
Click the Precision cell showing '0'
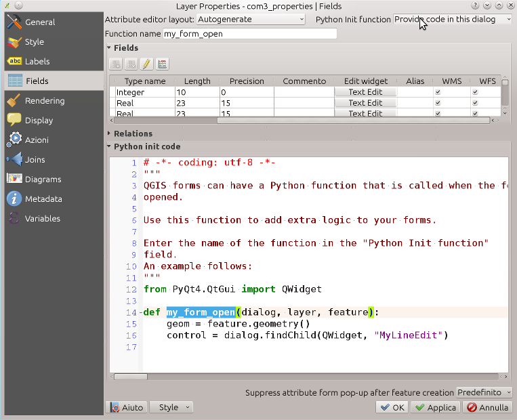pyautogui.click(x=247, y=92)
